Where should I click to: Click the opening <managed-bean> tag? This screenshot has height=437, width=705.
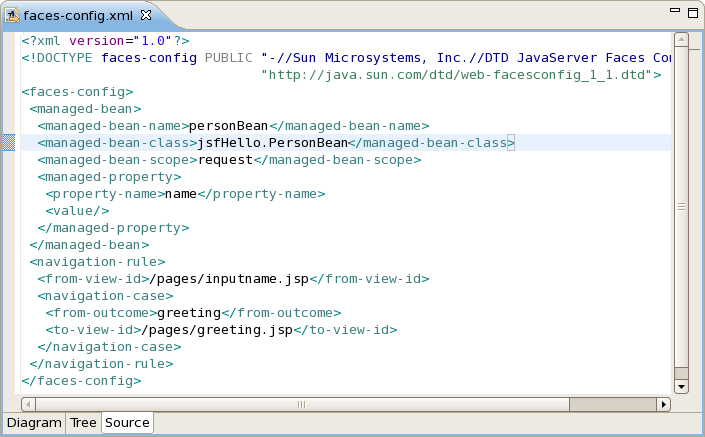(x=85, y=109)
